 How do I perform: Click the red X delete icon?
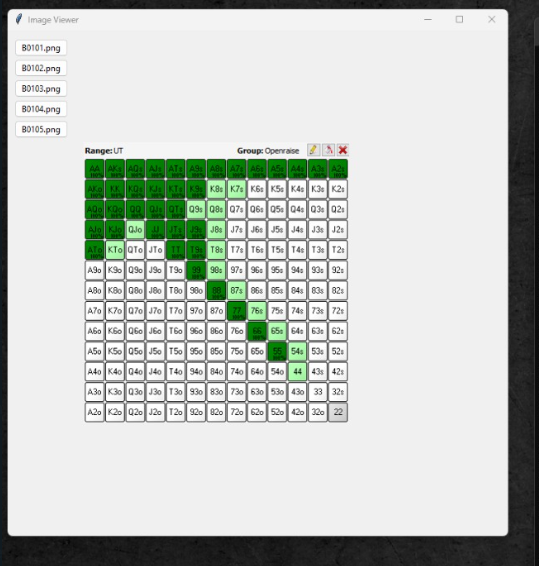[x=343, y=150]
